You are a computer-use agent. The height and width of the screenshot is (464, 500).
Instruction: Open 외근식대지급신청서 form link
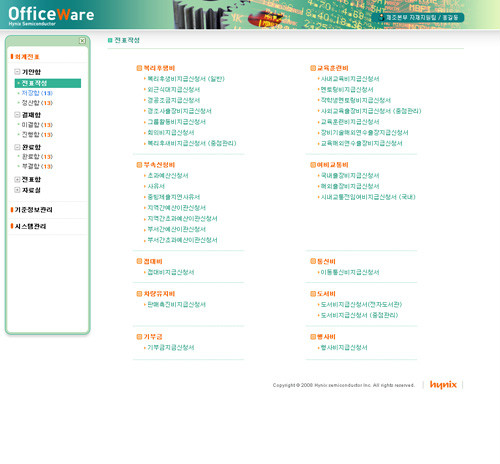click(174, 90)
